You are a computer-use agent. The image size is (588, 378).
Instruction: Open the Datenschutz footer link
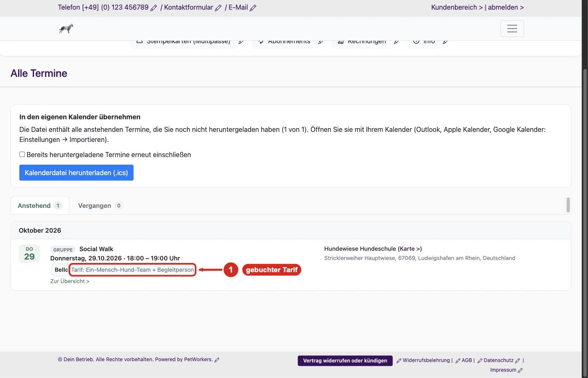click(x=499, y=360)
